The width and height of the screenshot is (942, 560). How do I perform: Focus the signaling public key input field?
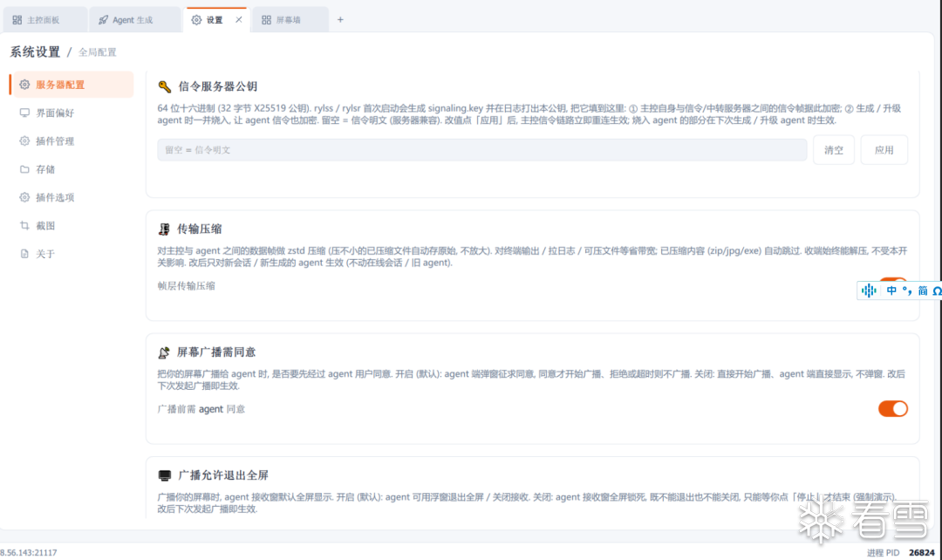coord(481,150)
